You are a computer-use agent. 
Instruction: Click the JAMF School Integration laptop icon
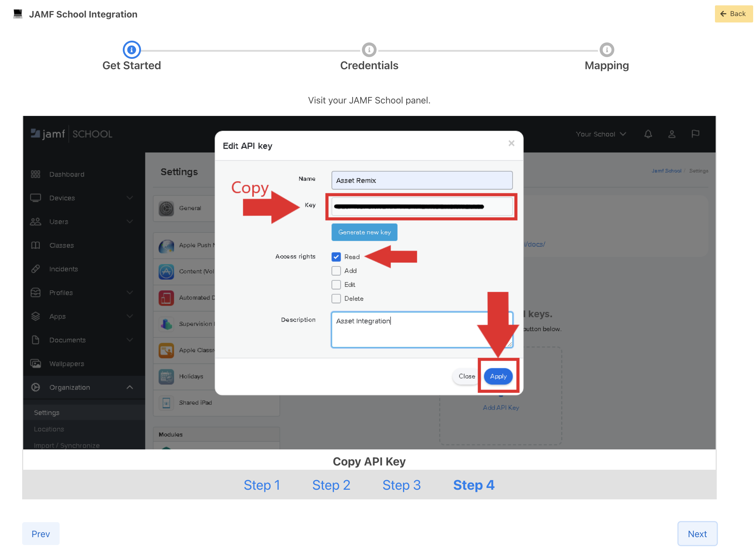click(18, 14)
